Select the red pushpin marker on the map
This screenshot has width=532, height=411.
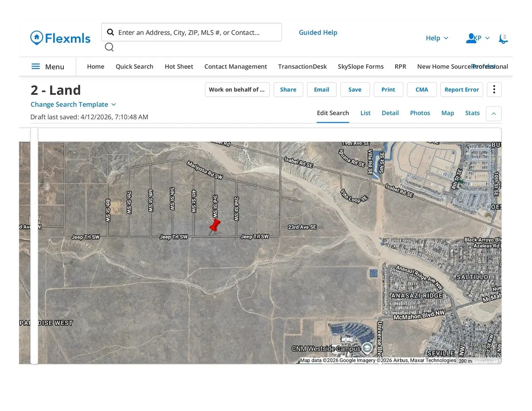click(x=215, y=225)
